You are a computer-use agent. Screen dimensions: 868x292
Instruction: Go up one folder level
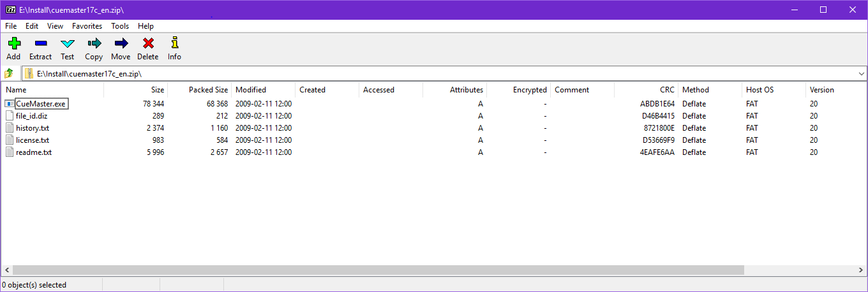click(x=9, y=73)
